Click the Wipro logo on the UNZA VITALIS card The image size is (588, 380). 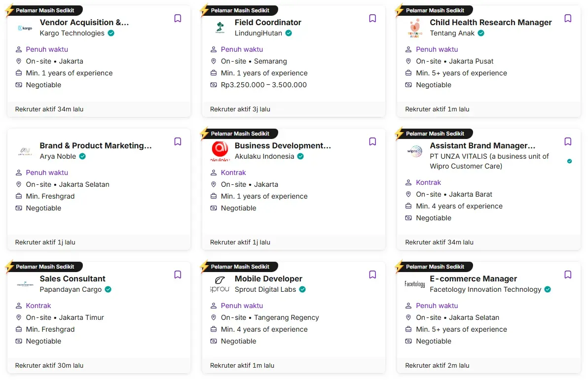point(415,151)
